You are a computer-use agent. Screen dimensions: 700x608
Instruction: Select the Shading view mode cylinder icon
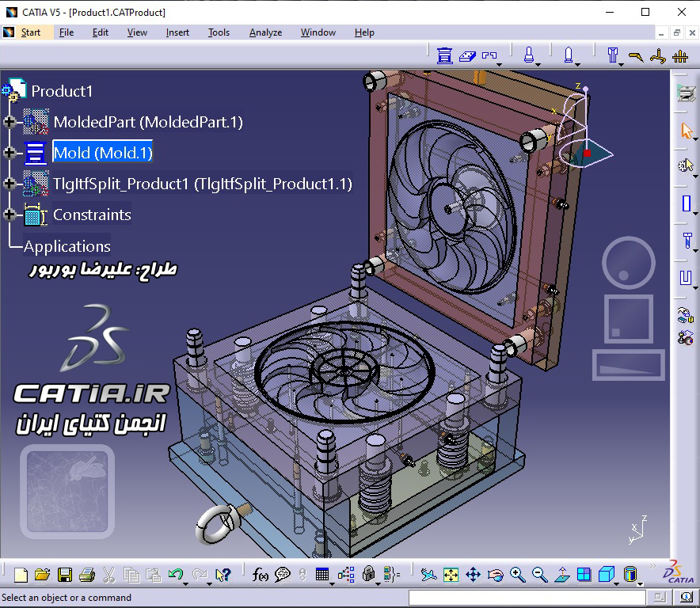click(x=630, y=575)
